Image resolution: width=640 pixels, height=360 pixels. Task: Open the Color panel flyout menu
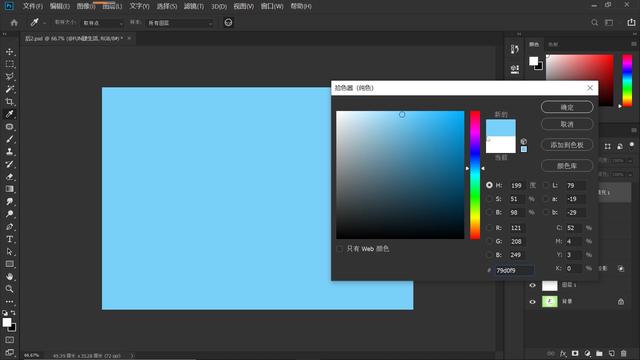633,44
